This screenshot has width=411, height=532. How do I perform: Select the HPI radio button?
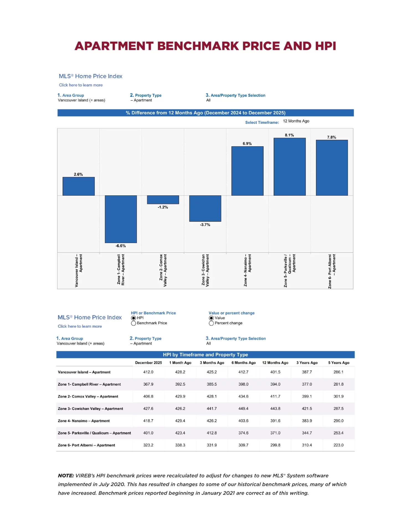point(133,318)
